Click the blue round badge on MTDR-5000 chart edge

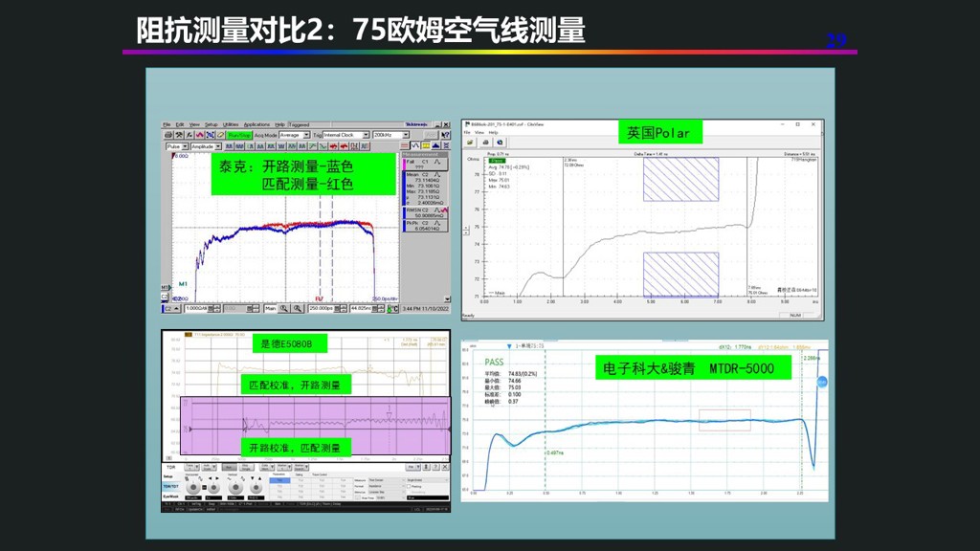[822, 382]
